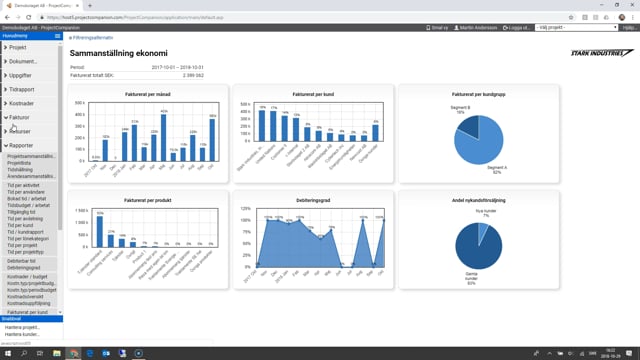Open the Välj projekt dropdown
This screenshot has height=360, width=640.
(576, 27)
